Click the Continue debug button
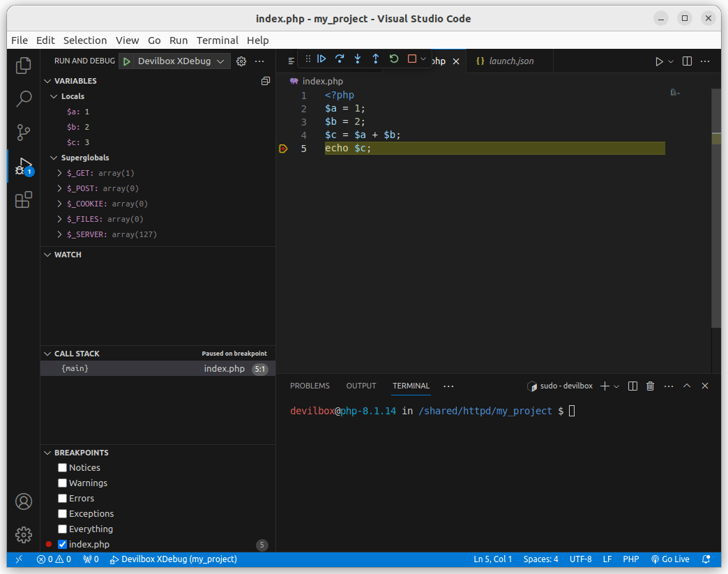This screenshot has width=728, height=574. click(x=321, y=59)
